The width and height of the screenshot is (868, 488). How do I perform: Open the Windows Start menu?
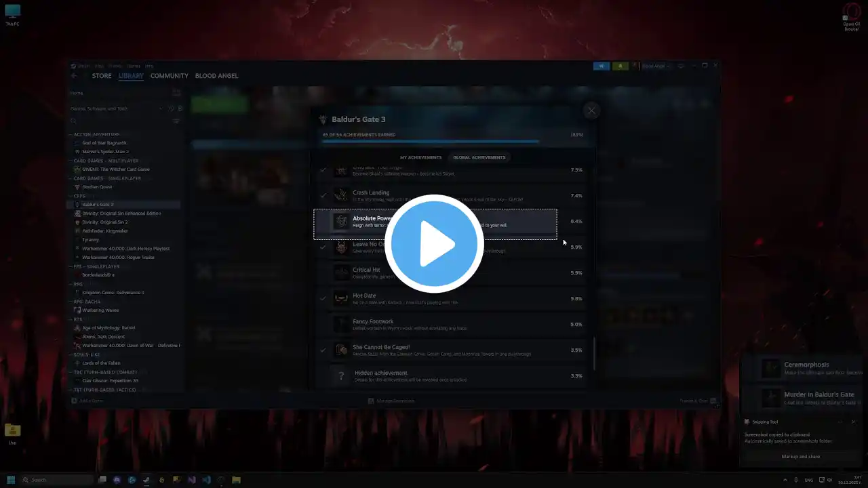tap(11, 480)
